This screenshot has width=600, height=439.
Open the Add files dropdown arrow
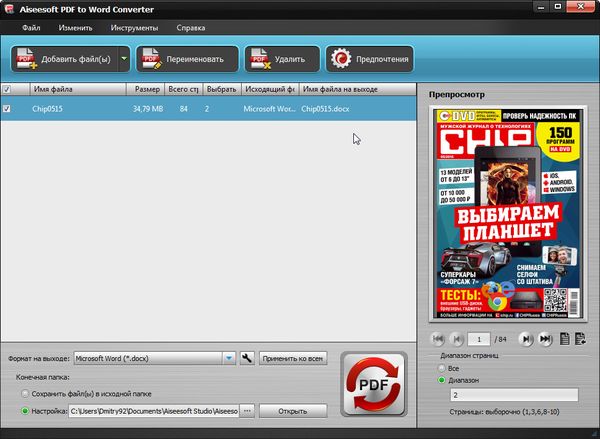point(124,59)
